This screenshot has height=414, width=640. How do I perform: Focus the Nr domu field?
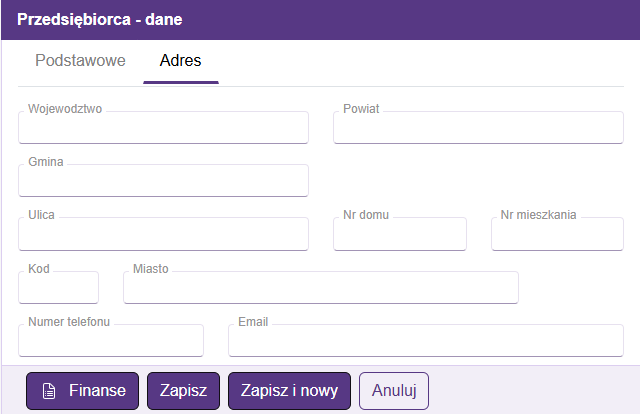399,235
